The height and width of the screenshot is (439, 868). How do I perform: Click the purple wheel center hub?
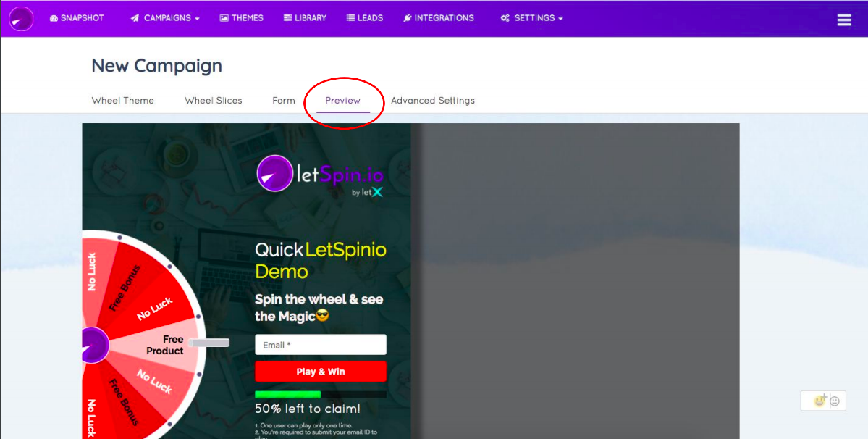[95, 345]
